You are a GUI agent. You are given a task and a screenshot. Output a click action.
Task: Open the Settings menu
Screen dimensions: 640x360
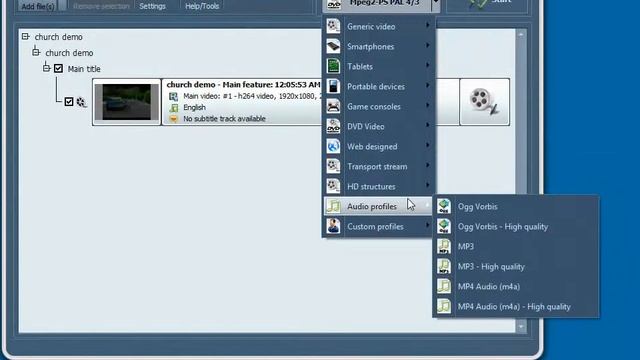[x=152, y=6]
